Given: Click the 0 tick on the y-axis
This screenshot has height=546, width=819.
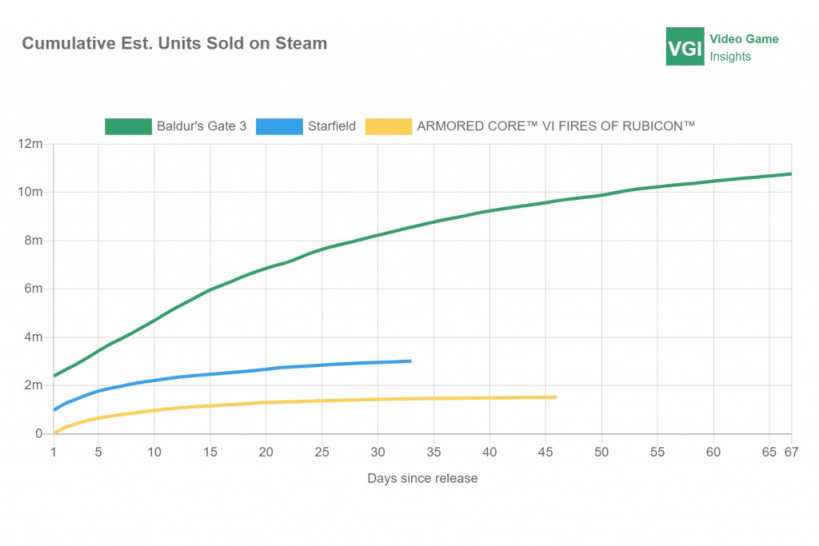Looking at the screenshot, I should (38, 434).
